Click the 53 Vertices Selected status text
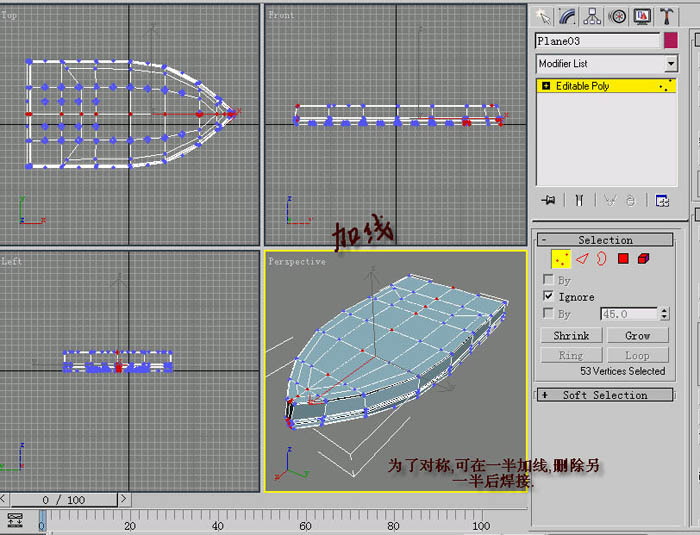This screenshot has height=535, width=700. click(x=622, y=371)
